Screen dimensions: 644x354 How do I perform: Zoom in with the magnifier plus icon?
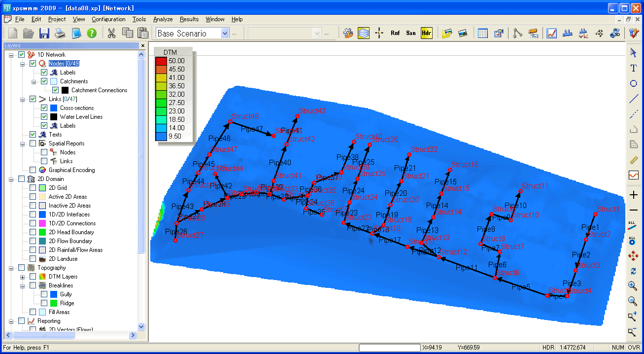(x=634, y=286)
